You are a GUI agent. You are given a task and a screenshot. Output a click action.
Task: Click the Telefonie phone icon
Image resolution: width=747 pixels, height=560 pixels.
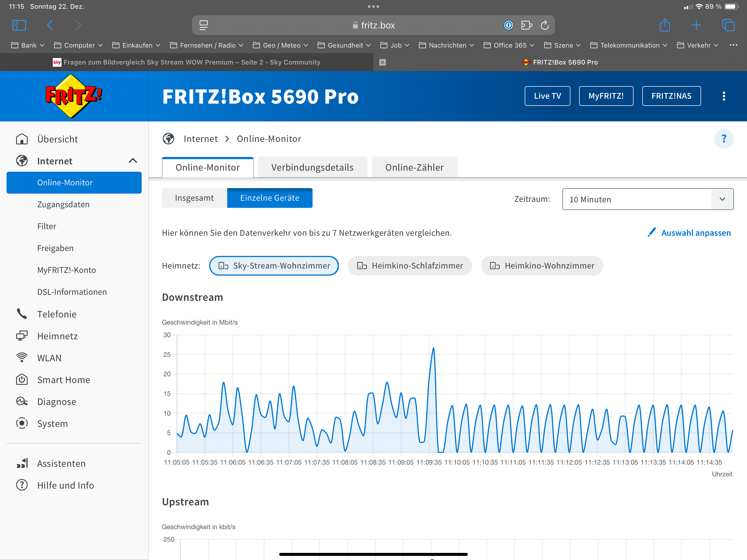click(22, 314)
